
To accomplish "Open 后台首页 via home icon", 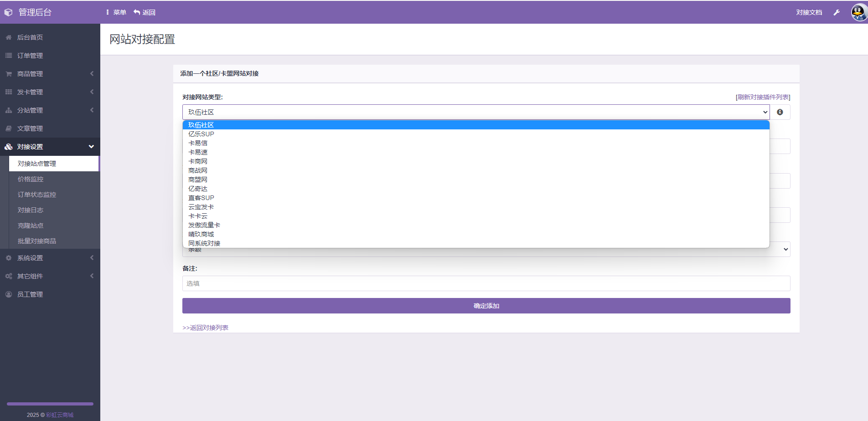I will tap(9, 37).
